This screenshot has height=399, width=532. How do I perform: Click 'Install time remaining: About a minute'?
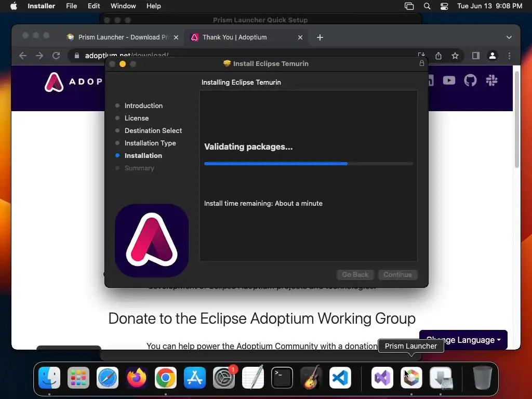263,203
